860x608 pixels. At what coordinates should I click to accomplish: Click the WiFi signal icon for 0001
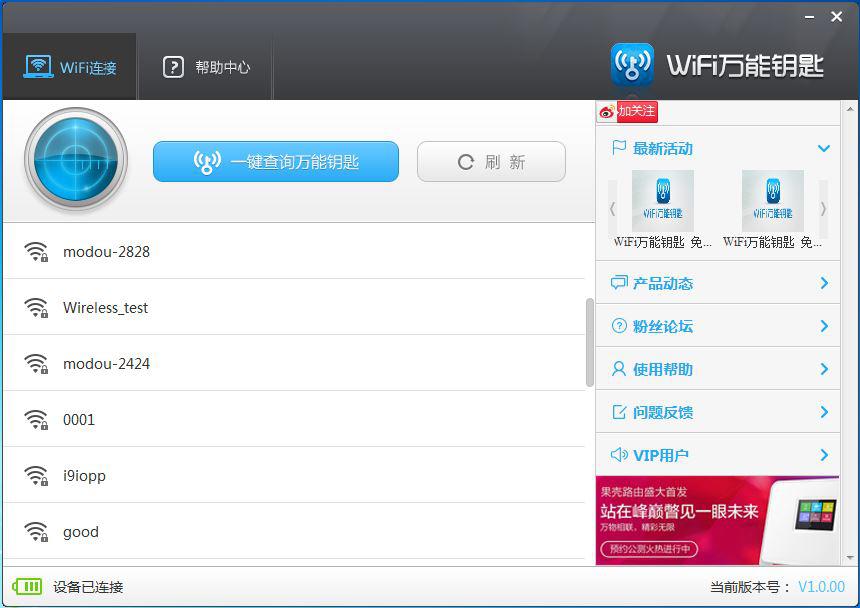click(36, 419)
